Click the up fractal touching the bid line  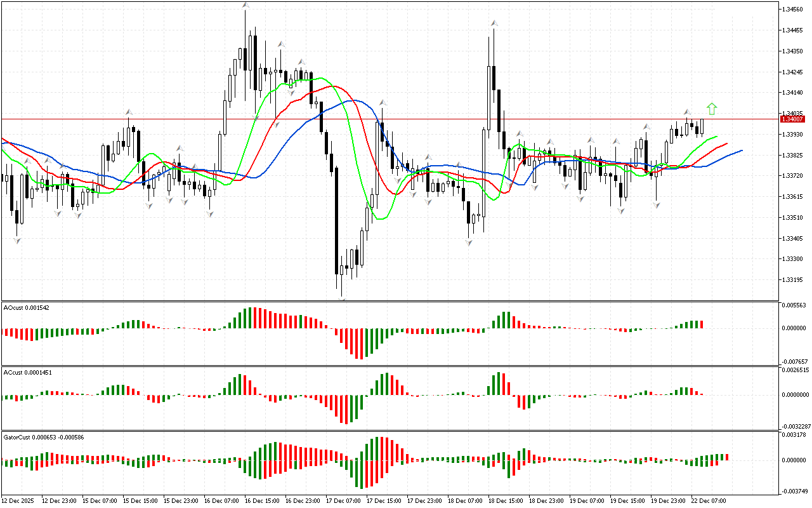point(128,112)
